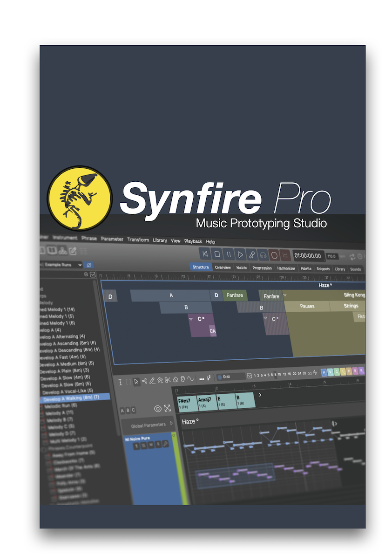392x555 pixels.
Task: Mute the NI Noire Pure instrument with its M button
Action: tap(150, 444)
